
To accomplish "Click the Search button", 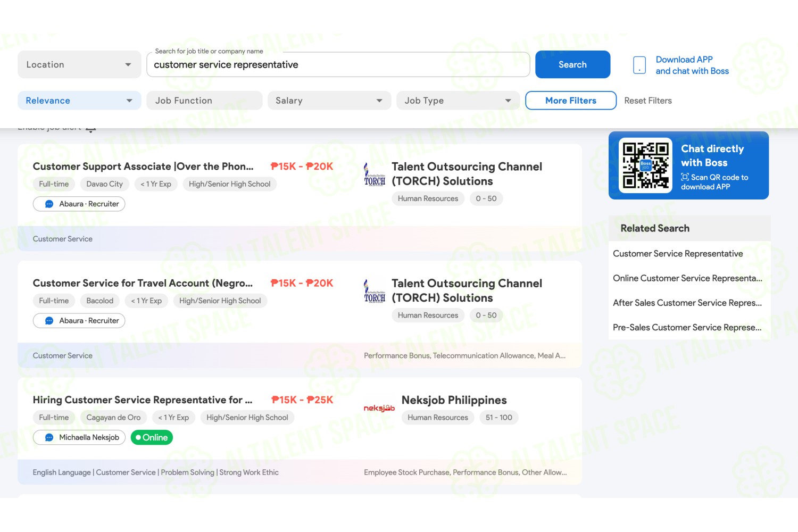I will pos(572,64).
